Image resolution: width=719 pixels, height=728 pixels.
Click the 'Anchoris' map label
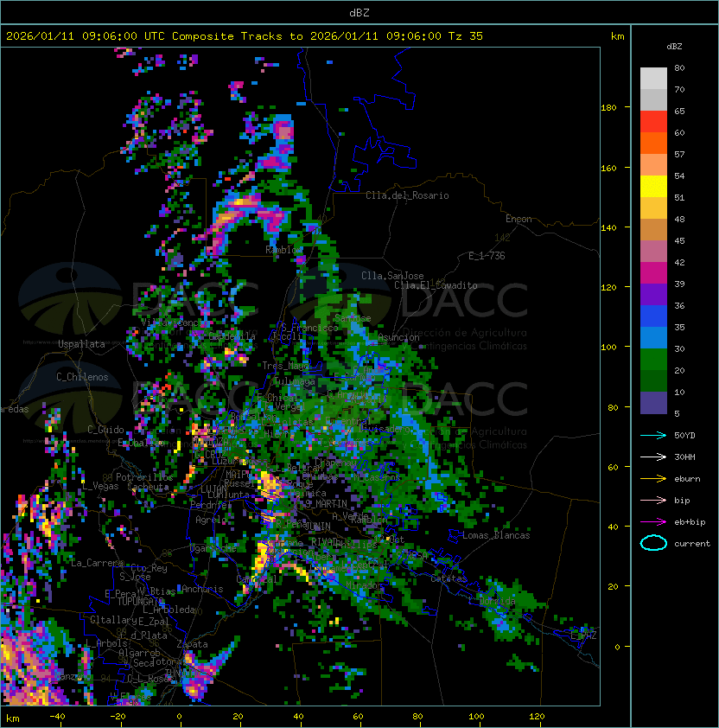202,589
